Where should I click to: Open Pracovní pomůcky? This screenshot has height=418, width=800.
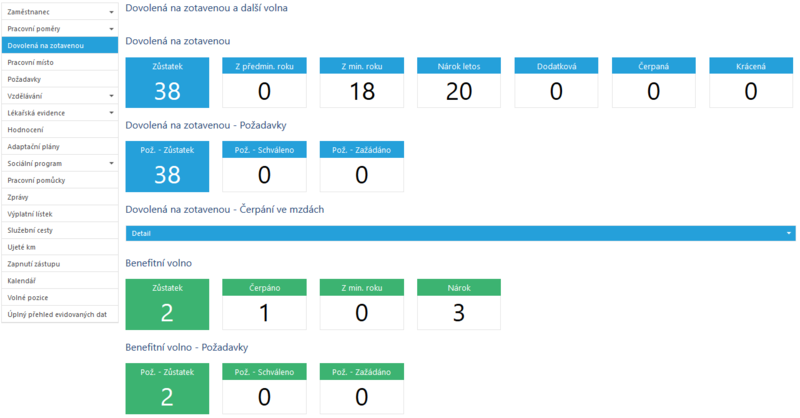tap(60, 180)
